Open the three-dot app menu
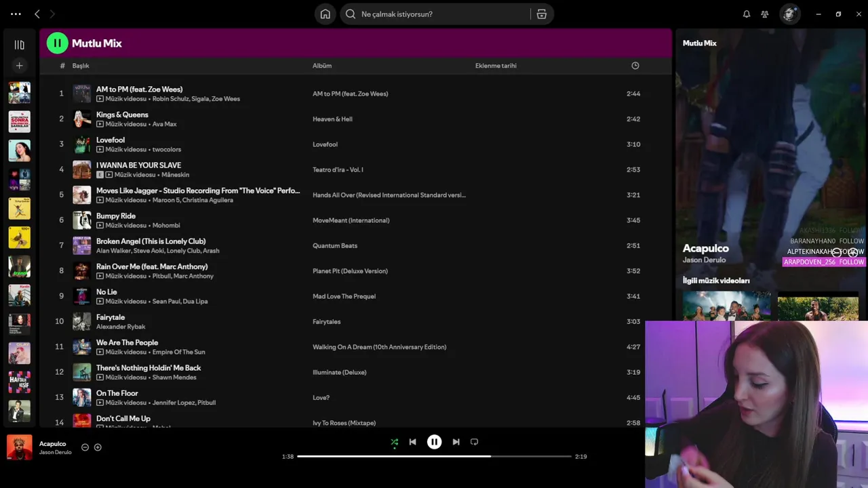Viewport: 868px width, 488px height. 16,14
